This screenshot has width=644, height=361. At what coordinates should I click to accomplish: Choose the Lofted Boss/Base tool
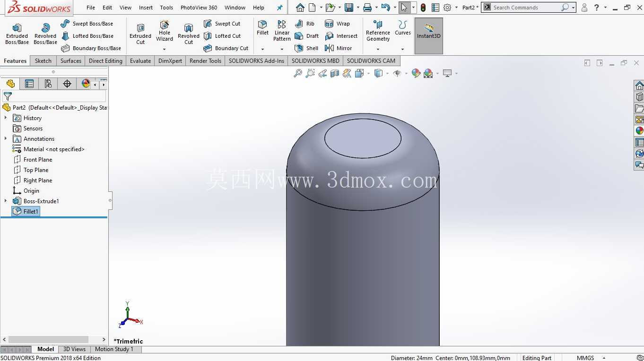(x=87, y=36)
